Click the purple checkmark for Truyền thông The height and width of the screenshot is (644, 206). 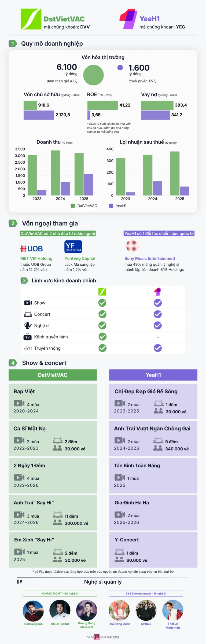158,348
